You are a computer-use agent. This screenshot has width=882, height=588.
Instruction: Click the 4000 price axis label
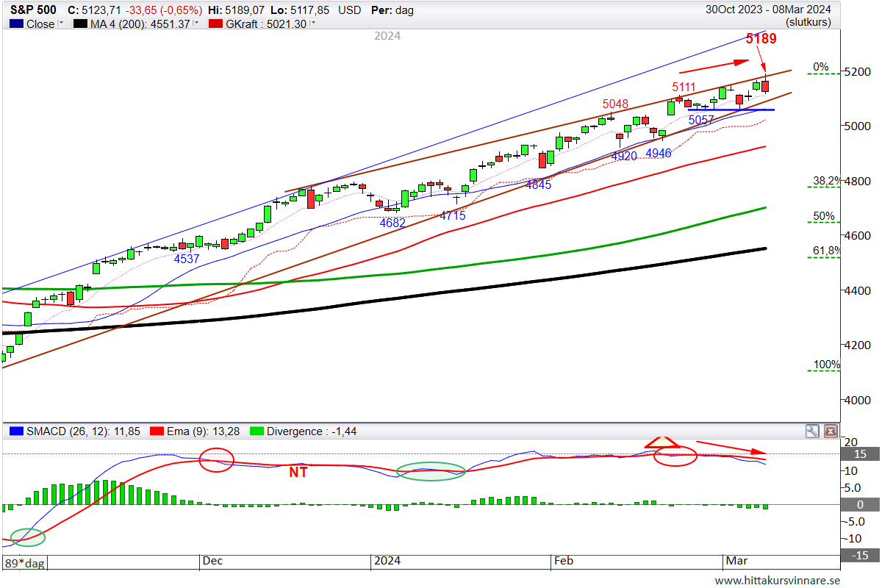[x=857, y=400]
